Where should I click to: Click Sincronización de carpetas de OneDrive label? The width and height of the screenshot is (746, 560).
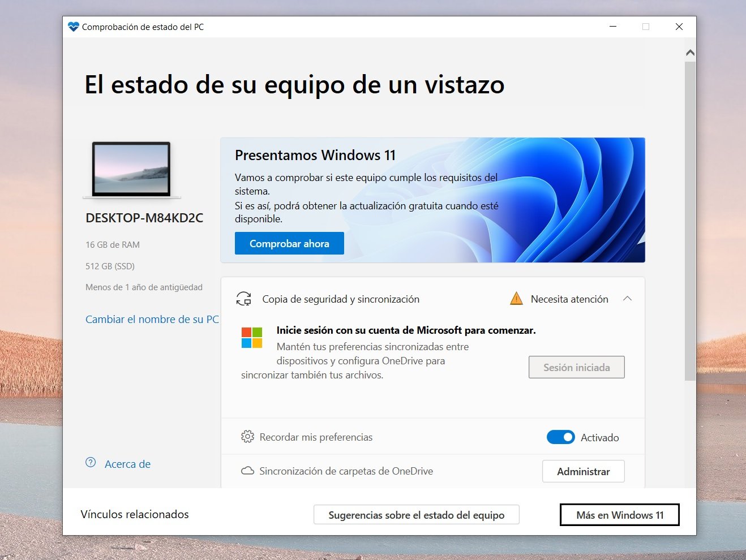pos(346,471)
